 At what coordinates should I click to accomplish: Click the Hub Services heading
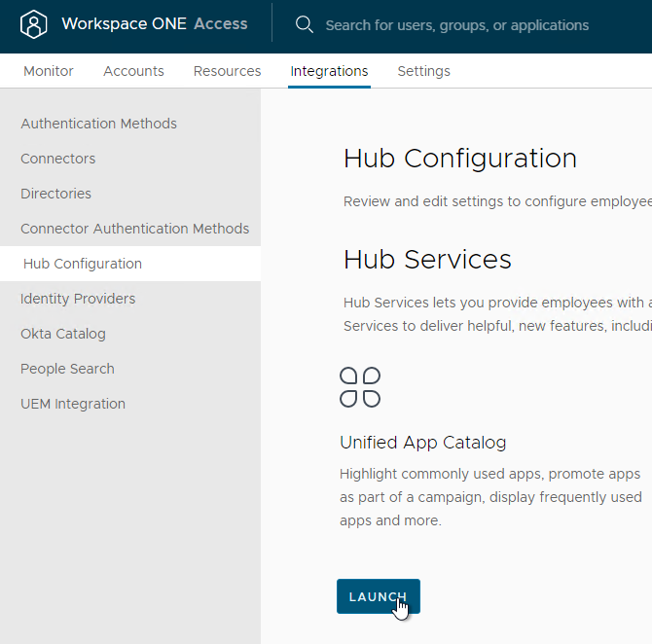[x=427, y=260]
